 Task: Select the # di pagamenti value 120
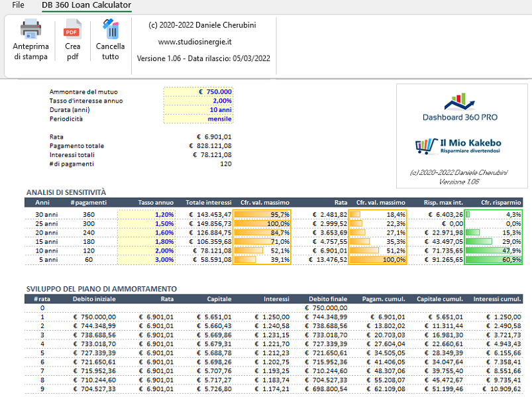(226, 164)
